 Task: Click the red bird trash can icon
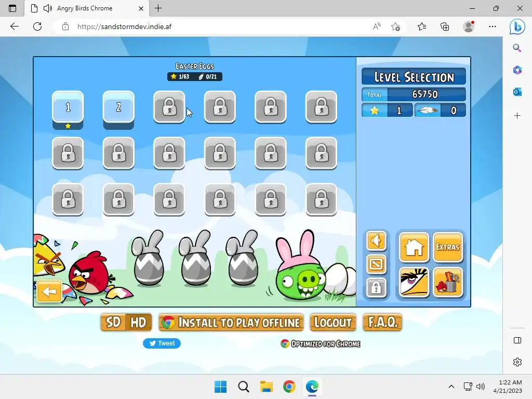click(x=448, y=282)
